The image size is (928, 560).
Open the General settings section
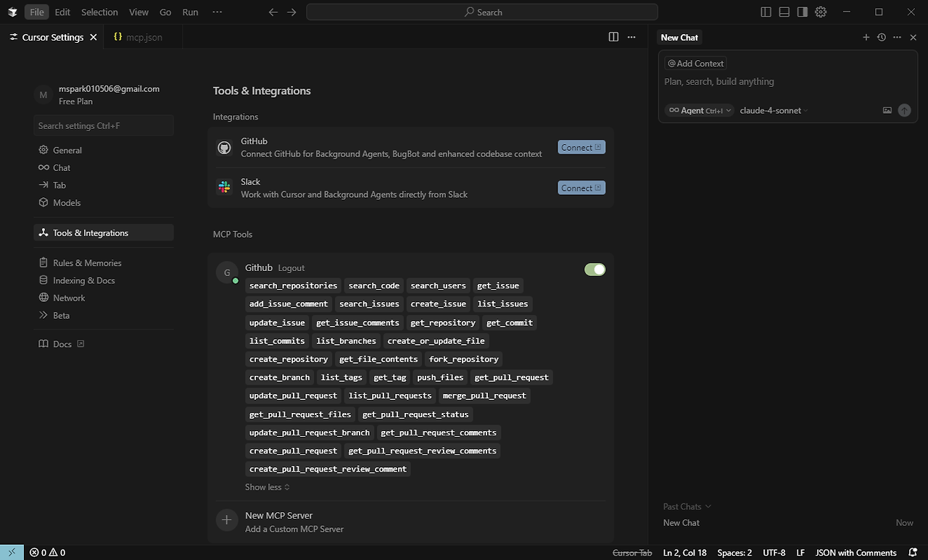(x=103, y=150)
